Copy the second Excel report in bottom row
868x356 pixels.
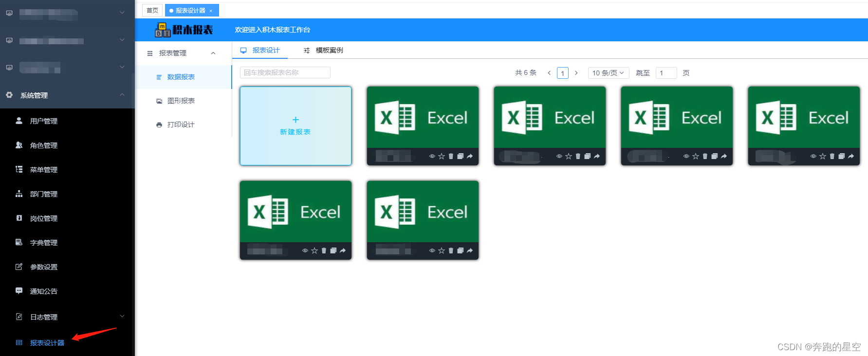(460, 250)
